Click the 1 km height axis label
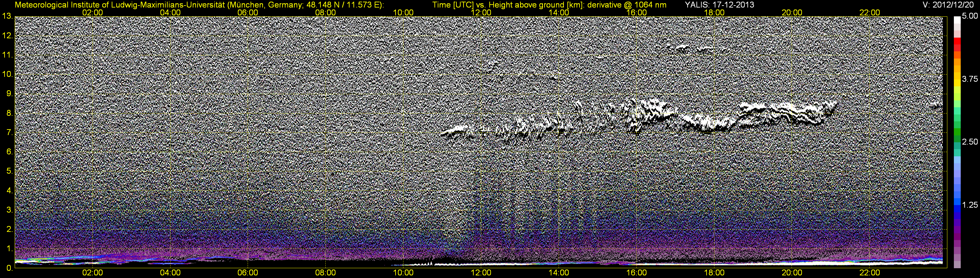The width and height of the screenshot is (980, 278). click(9, 249)
